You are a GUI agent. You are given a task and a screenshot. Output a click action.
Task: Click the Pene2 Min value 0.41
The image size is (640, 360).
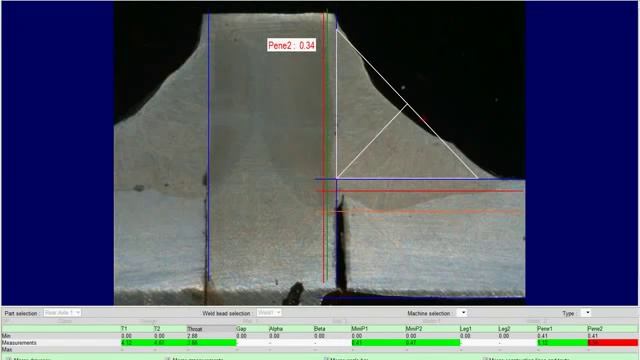[x=593, y=336]
